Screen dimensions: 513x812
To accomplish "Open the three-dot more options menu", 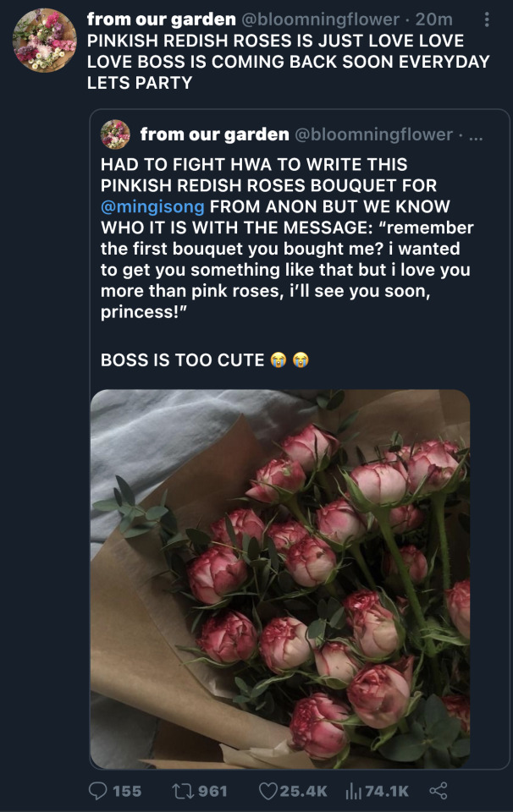I will [487, 19].
